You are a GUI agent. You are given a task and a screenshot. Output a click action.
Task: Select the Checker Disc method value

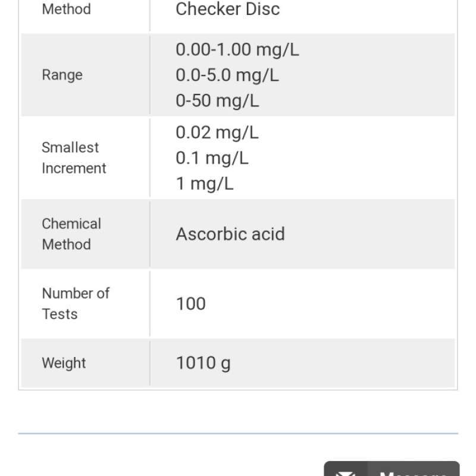pyautogui.click(x=227, y=9)
